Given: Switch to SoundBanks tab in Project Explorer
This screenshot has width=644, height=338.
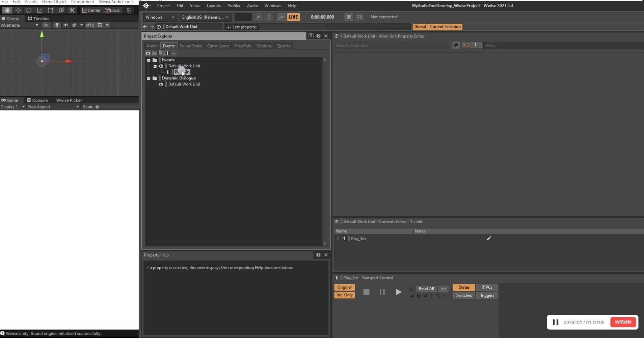Looking at the screenshot, I should [191, 46].
